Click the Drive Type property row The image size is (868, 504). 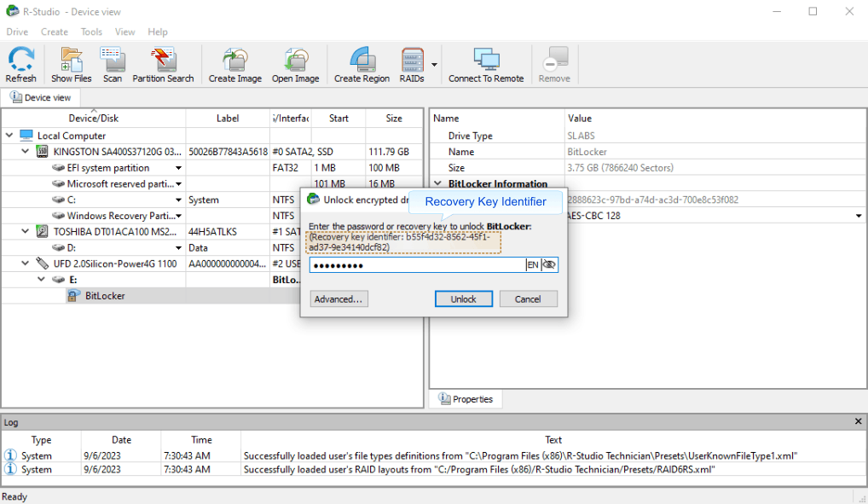click(x=646, y=136)
